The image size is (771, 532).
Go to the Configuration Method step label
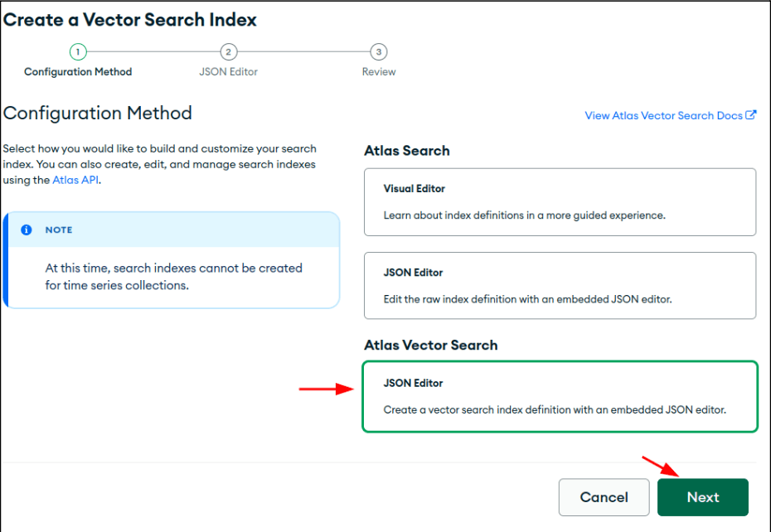[78, 72]
